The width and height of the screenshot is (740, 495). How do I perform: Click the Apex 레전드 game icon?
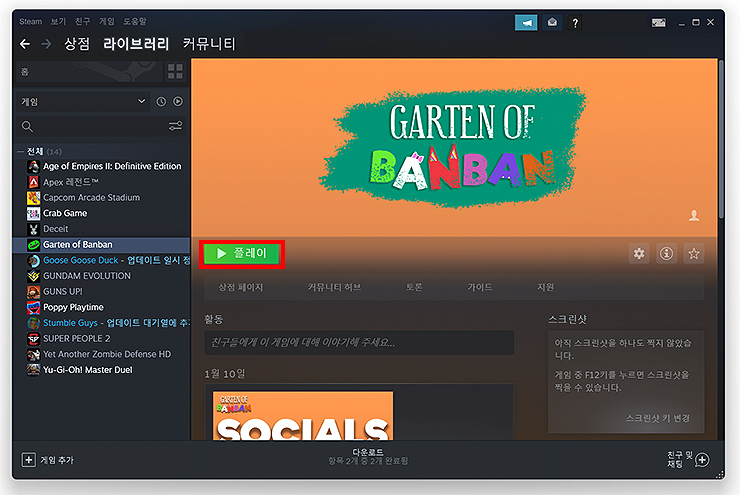[x=34, y=182]
